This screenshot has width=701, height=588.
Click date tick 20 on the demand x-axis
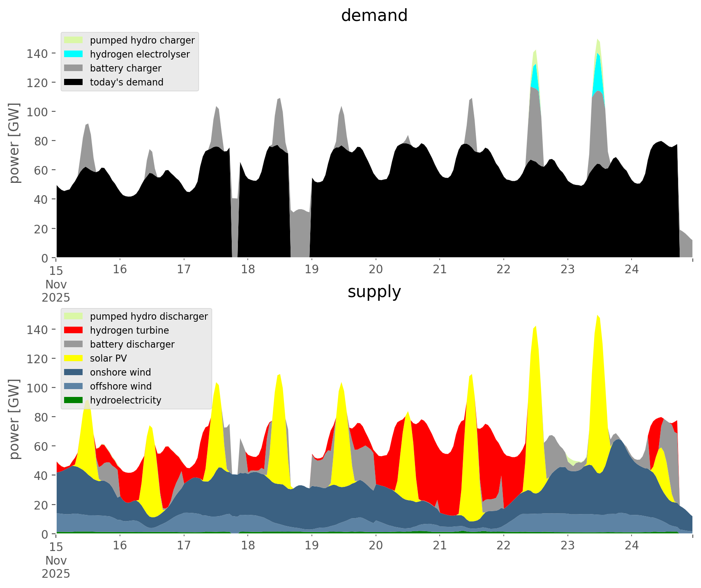(x=376, y=270)
